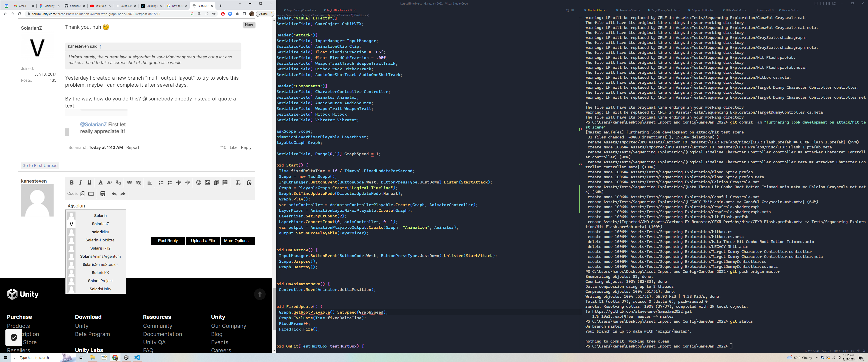Screen dimensions: 868x362
Task: Toggle bold formatting in reply editor
Action: point(71,183)
